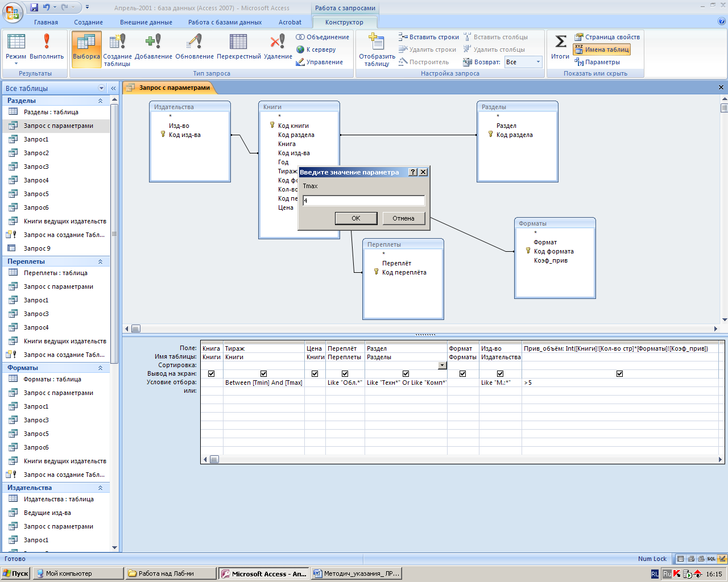
Task: Open the Построитель expression builder
Action: (424, 62)
